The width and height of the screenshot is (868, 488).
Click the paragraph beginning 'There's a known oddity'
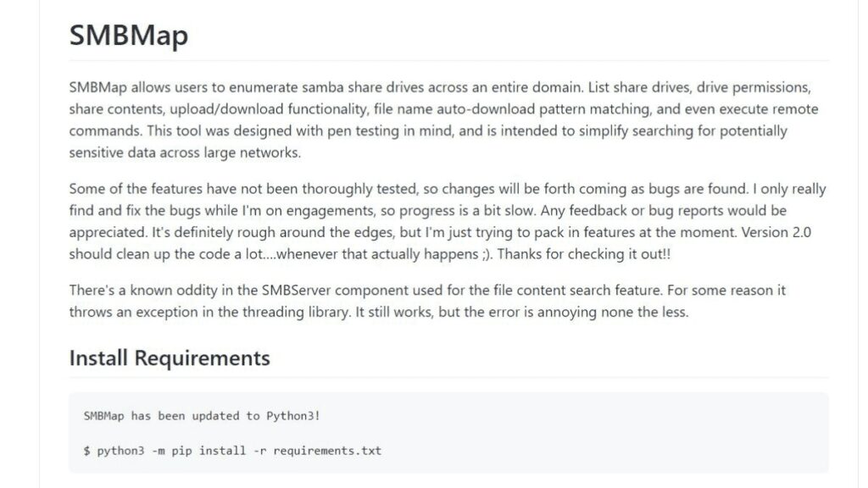click(x=427, y=301)
